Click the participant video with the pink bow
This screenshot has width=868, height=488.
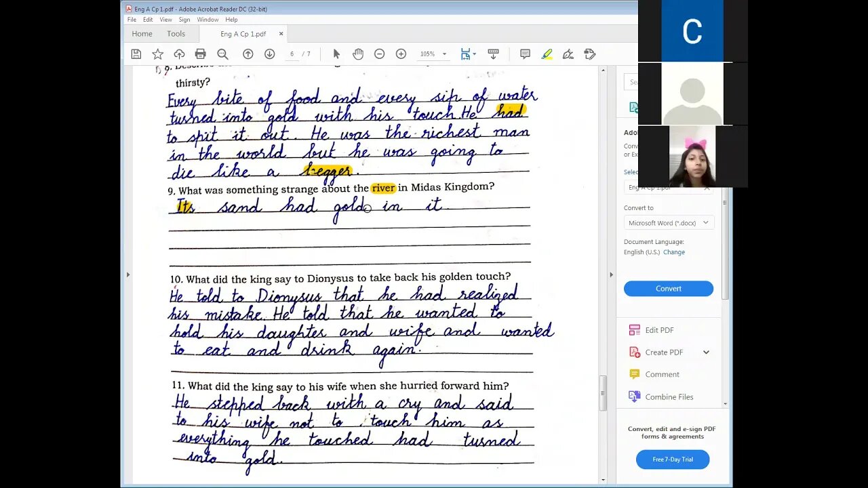coord(692,157)
